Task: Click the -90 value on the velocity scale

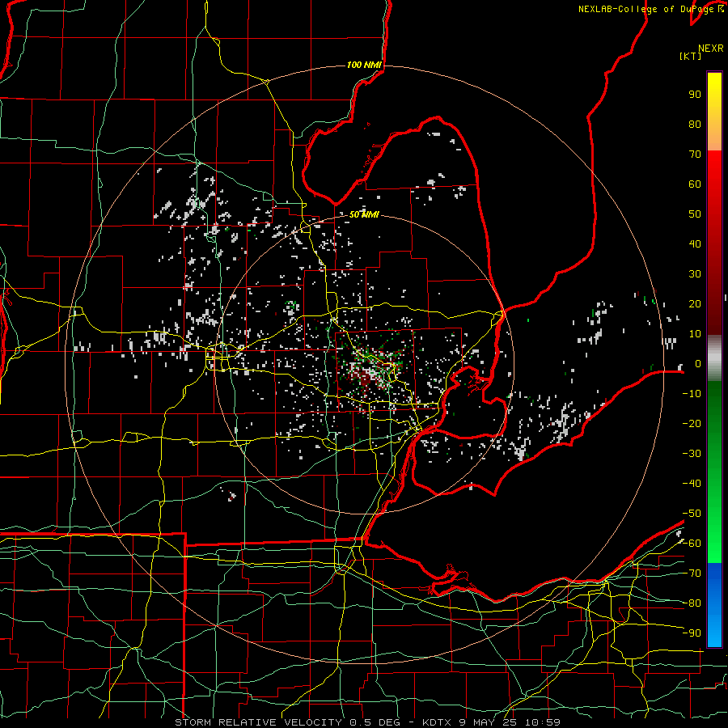Action: pyautogui.click(x=692, y=633)
